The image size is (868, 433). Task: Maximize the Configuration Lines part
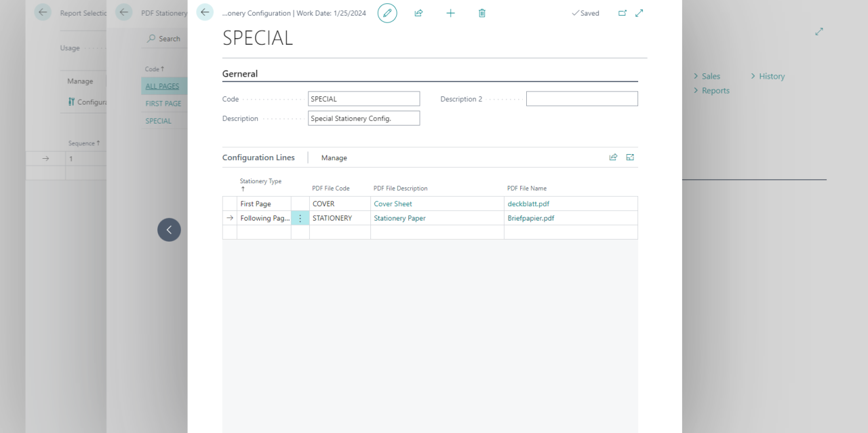(630, 157)
